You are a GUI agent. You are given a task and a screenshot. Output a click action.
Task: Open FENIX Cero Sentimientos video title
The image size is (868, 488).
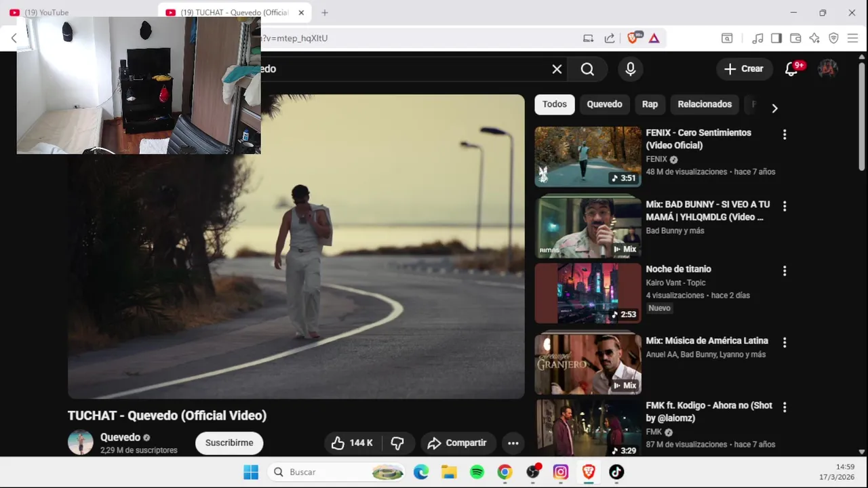tap(698, 139)
